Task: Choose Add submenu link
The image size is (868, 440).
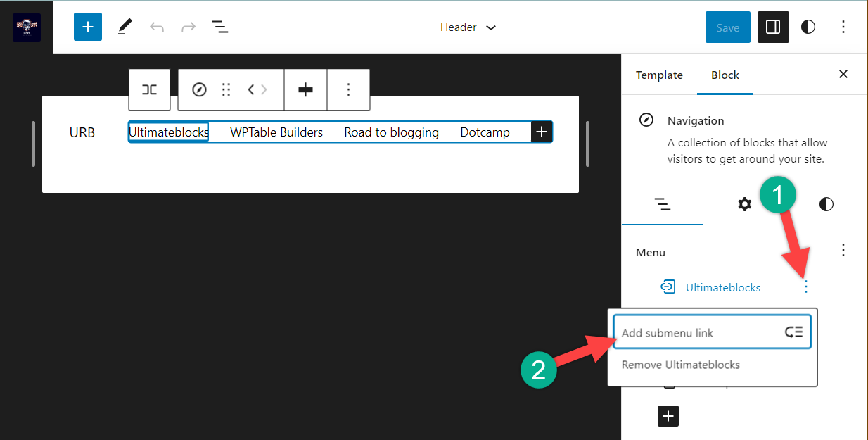Action: (713, 333)
